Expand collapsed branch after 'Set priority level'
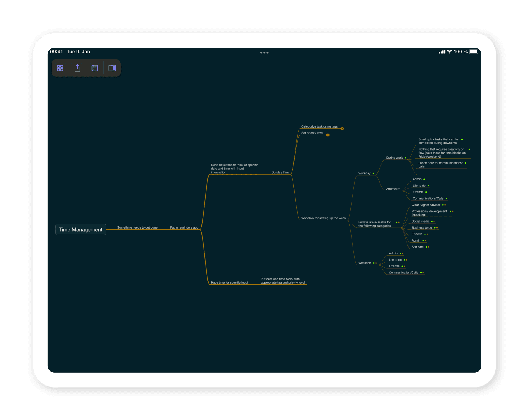529x420 pixels. click(x=328, y=135)
